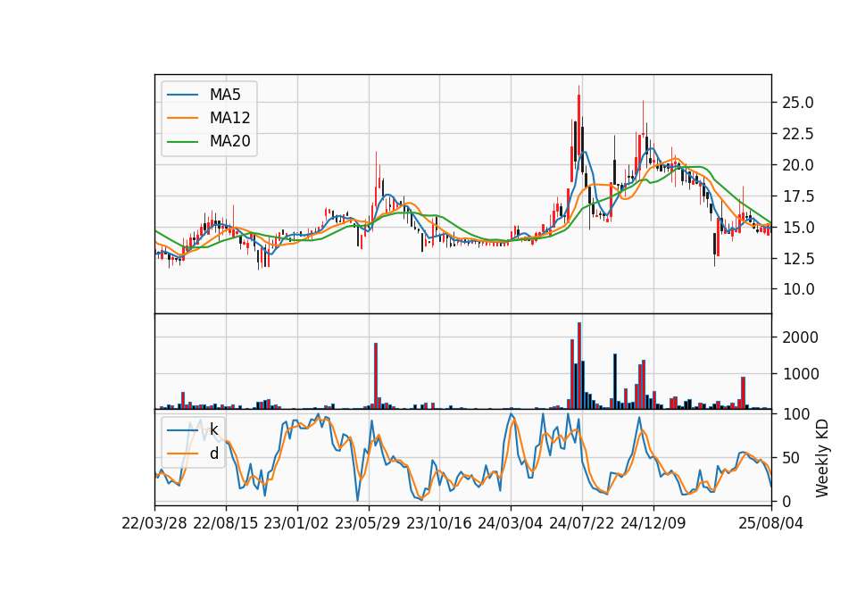Click the 12.5 price axis label

click(x=798, y=259)
